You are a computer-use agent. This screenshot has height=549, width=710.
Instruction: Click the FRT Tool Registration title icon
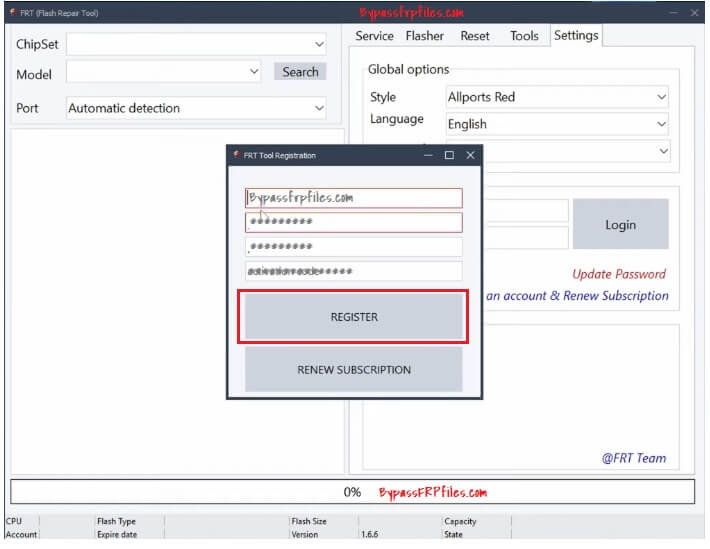(x=236, y=155)
